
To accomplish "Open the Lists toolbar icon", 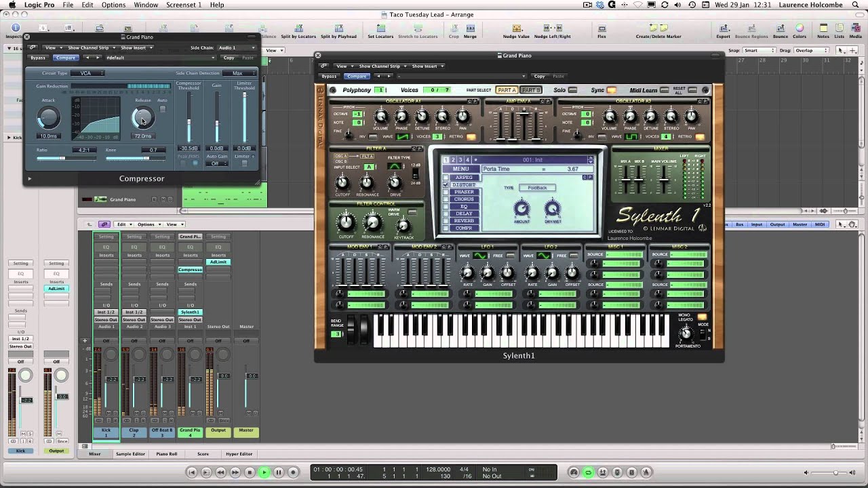I will (x=840, y=31).
